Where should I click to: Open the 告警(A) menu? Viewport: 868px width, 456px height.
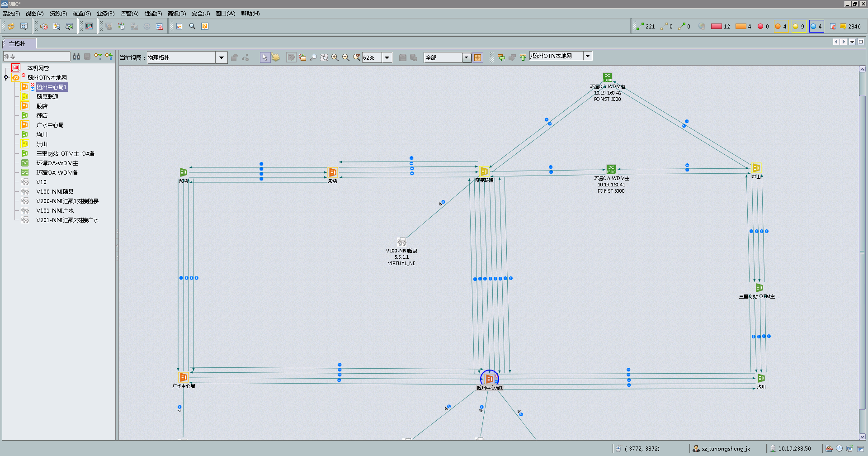129,14
